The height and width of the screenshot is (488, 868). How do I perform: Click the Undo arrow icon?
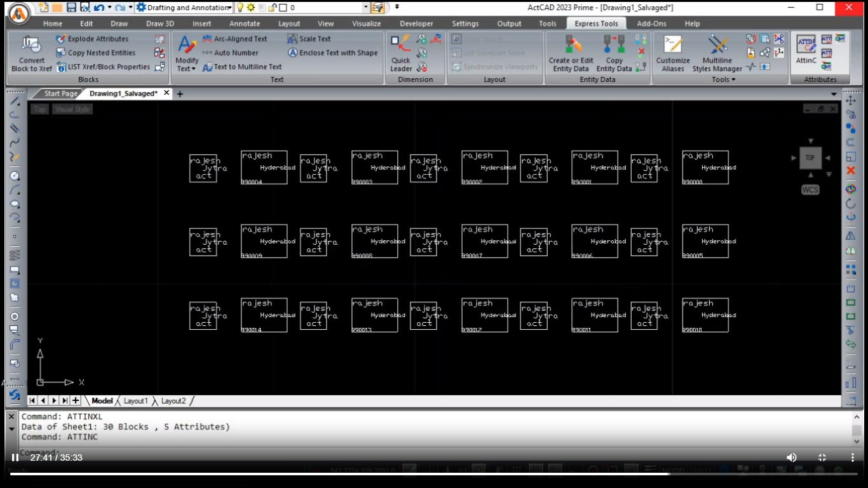pyautogui.click(x=98, y=8)
